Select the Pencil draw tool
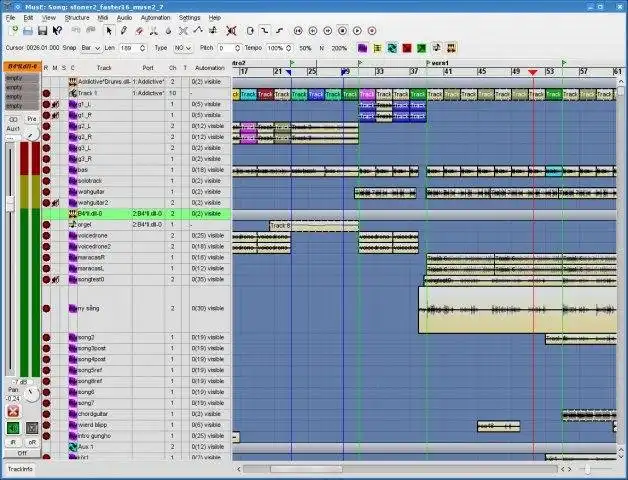 pyautogui.click(x=124, y=31)
